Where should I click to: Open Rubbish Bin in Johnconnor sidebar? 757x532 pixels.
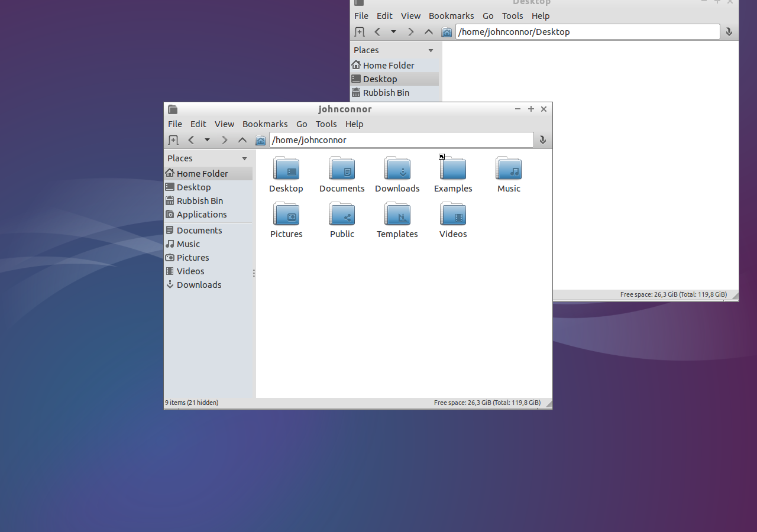click(x=208, y=201)
